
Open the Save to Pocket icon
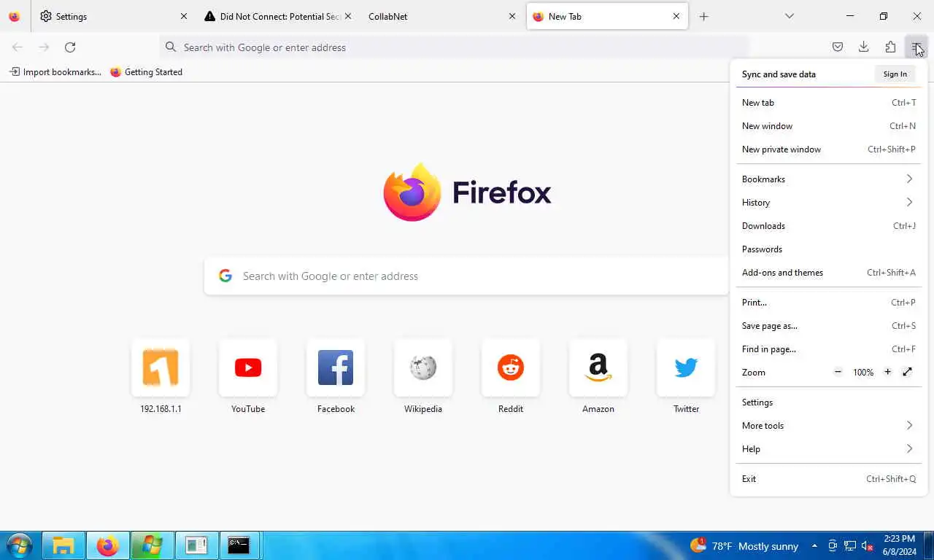point(838,47)
